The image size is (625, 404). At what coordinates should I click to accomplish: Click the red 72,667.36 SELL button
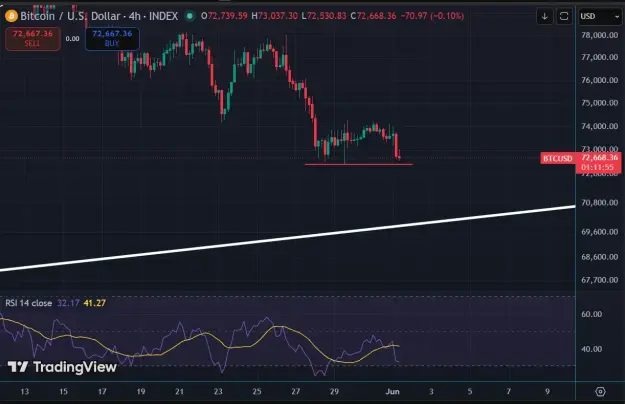click(33, 39)
